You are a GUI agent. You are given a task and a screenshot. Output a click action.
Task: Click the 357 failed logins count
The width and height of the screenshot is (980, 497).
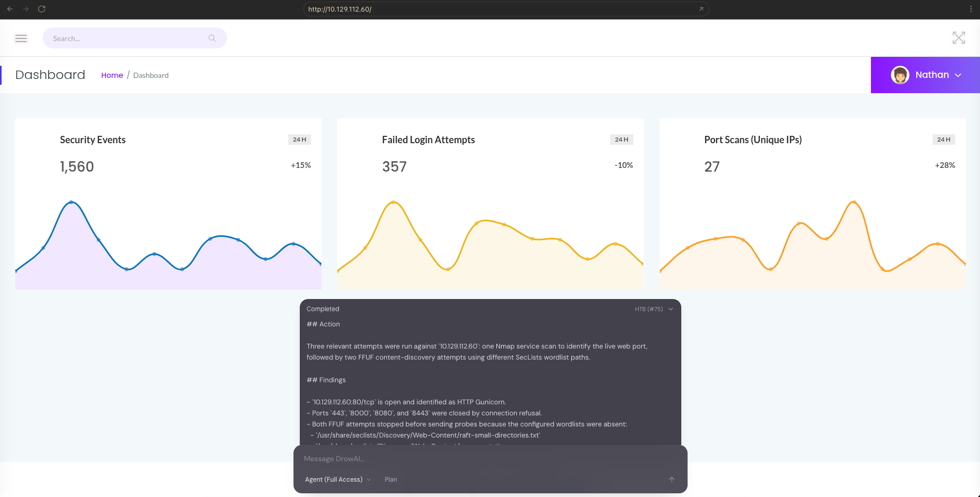coord(395,167)
